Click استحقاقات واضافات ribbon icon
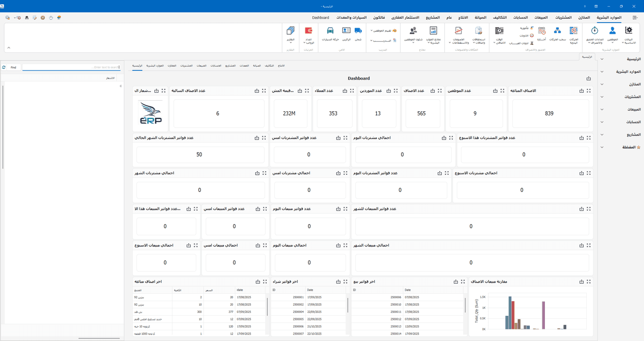The width and height of the screenshot is (644, 341). click(x=478, y=35)
